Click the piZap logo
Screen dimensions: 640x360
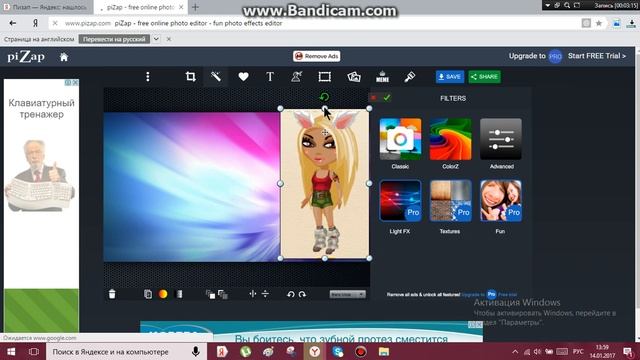[x=26, y=57]
